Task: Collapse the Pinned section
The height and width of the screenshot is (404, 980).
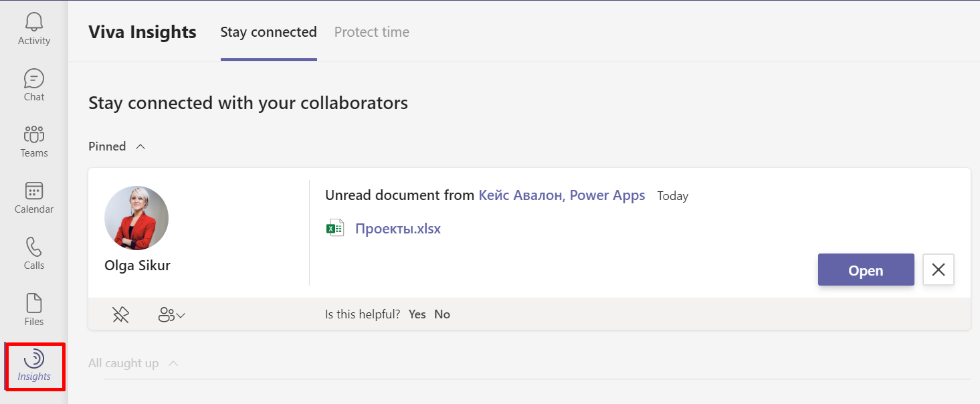Action: (140, 146)
